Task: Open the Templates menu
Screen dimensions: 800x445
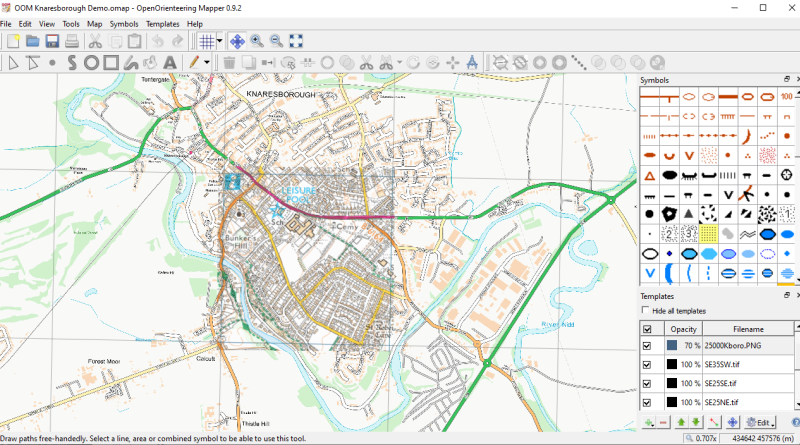Action: [x=163, y=24]
